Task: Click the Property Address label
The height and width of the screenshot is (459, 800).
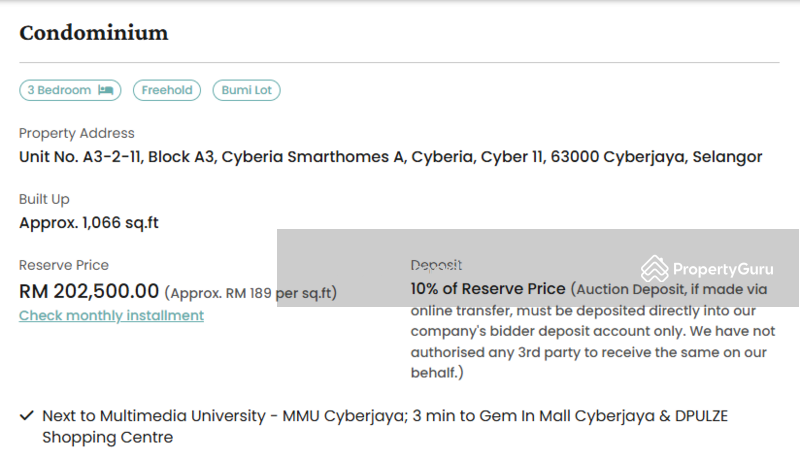Action: [x=77, y=133]
